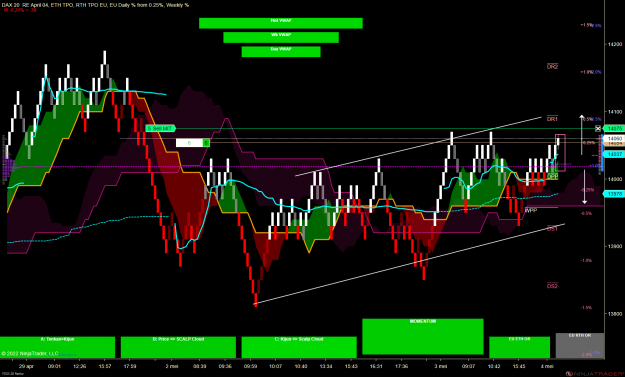Click the NinjaTrader logo in the corner

(594, 374)
